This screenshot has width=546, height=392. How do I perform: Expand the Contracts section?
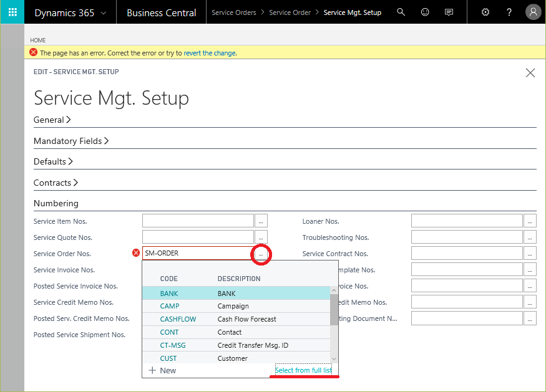(56, 183)
